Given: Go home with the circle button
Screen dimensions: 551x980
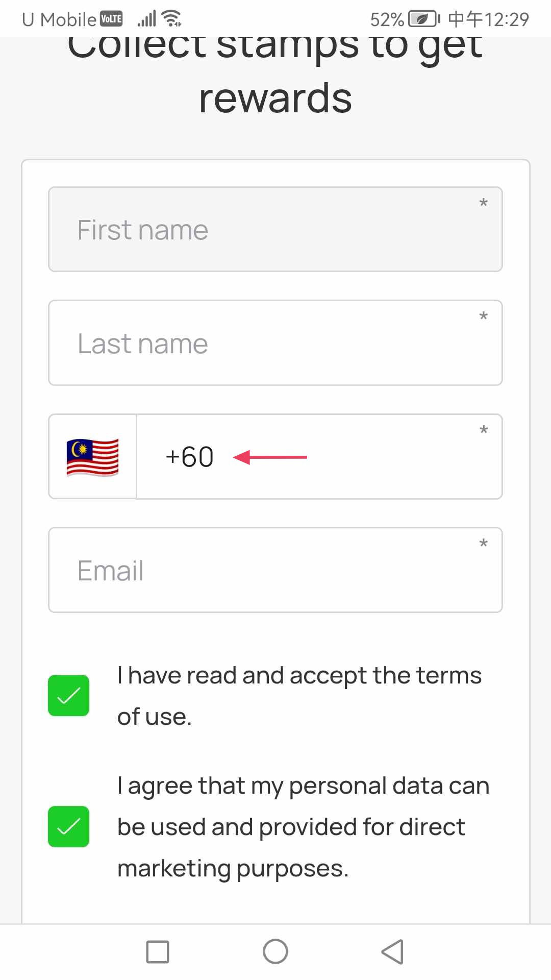Looking at the screenshot, I should (275, 951).
